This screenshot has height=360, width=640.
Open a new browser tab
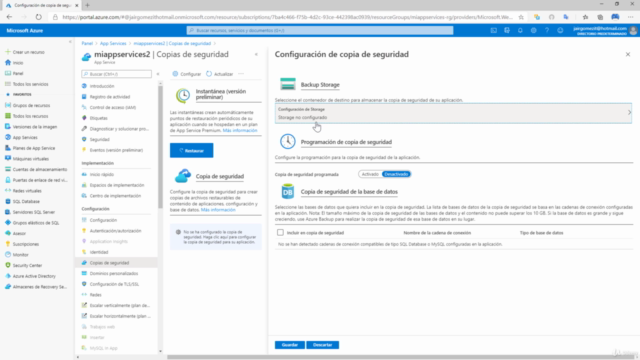coord(87,5)
